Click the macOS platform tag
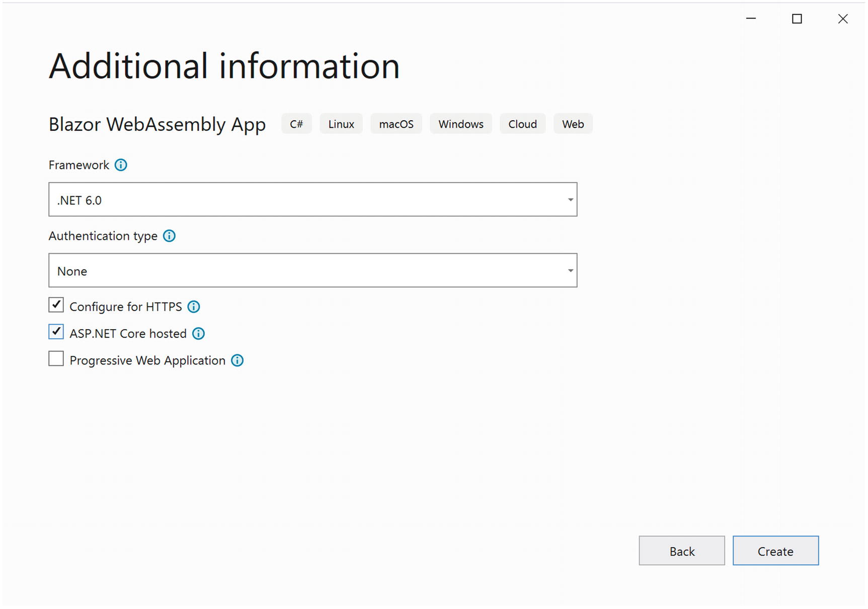 [396, 124]
